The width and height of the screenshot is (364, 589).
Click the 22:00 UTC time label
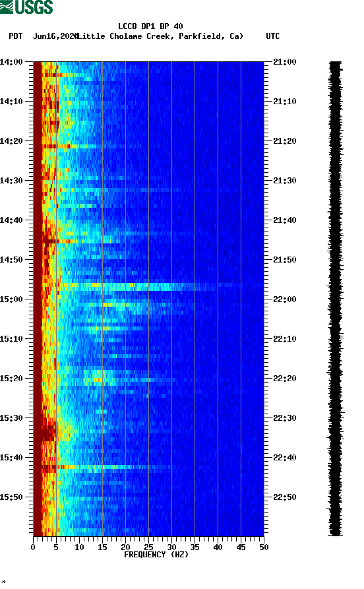tap(285, 299)
